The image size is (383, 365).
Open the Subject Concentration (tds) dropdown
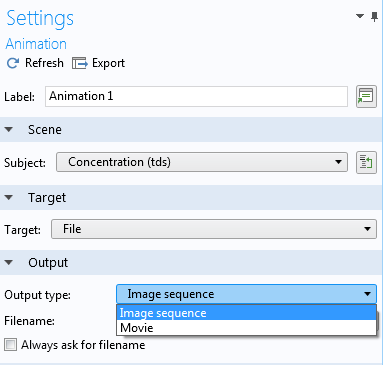tap(202, 162)
